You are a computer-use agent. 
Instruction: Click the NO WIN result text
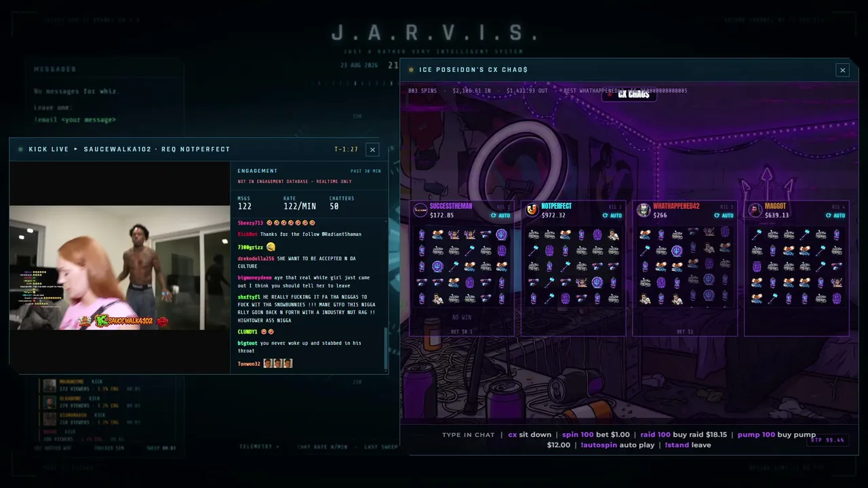point(462,317)
